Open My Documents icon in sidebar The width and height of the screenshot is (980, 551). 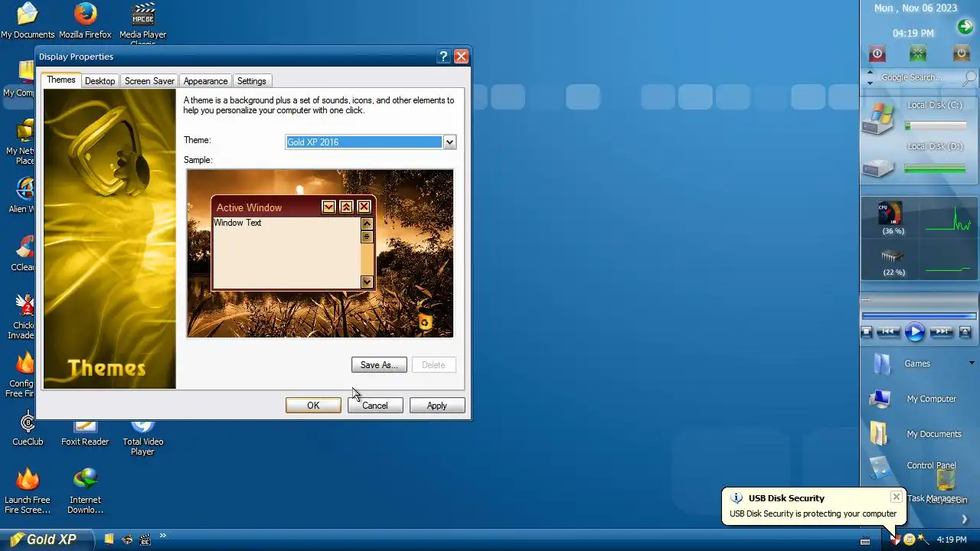point(879,433)
